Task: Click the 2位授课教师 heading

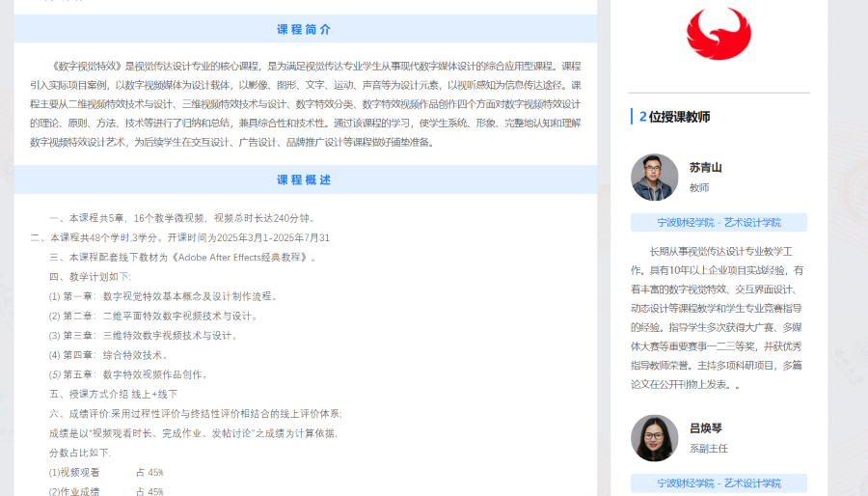Action: coord(675,117)
